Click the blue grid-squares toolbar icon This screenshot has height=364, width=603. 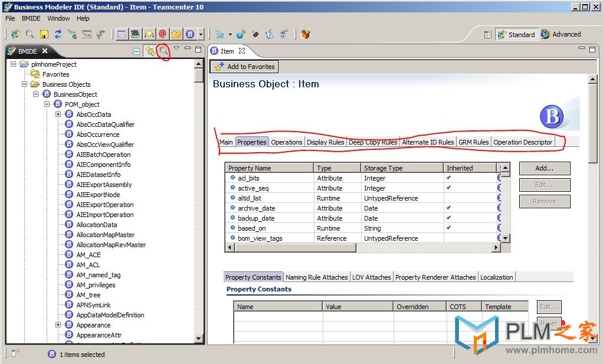click(x=220, y=34)
